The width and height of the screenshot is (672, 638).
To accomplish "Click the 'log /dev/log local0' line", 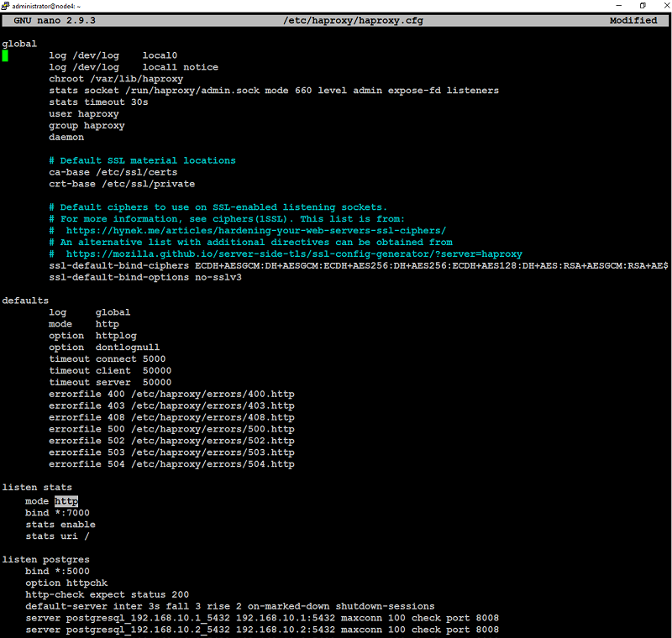I will click(x=113, y=55).
